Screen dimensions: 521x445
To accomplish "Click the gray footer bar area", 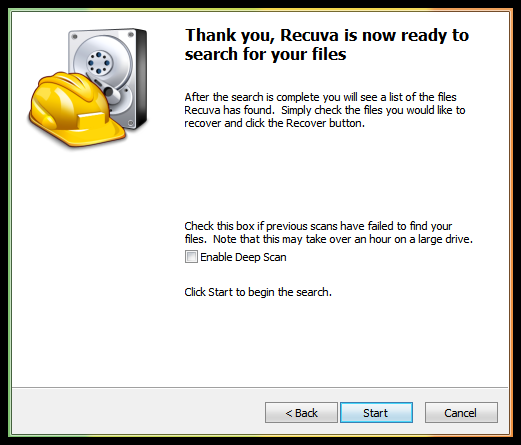I will 260,411.
